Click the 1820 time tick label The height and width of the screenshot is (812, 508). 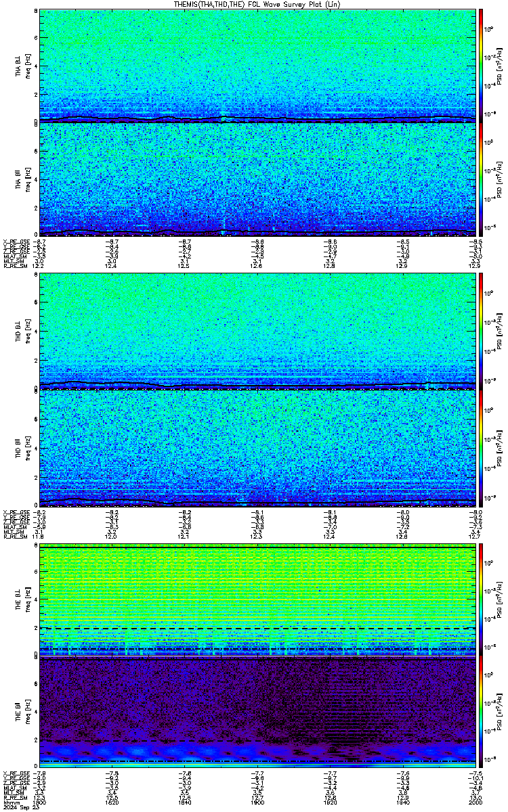pos(112,803)
